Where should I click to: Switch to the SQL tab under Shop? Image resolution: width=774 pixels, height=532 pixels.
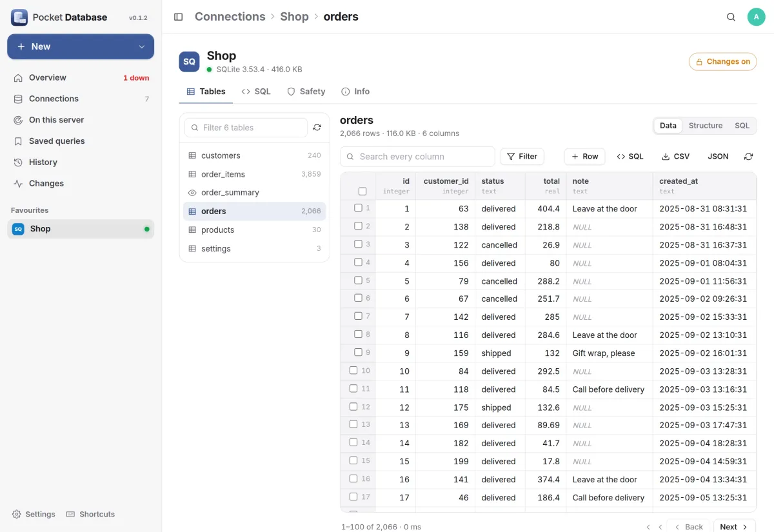(x=256, y=92)
